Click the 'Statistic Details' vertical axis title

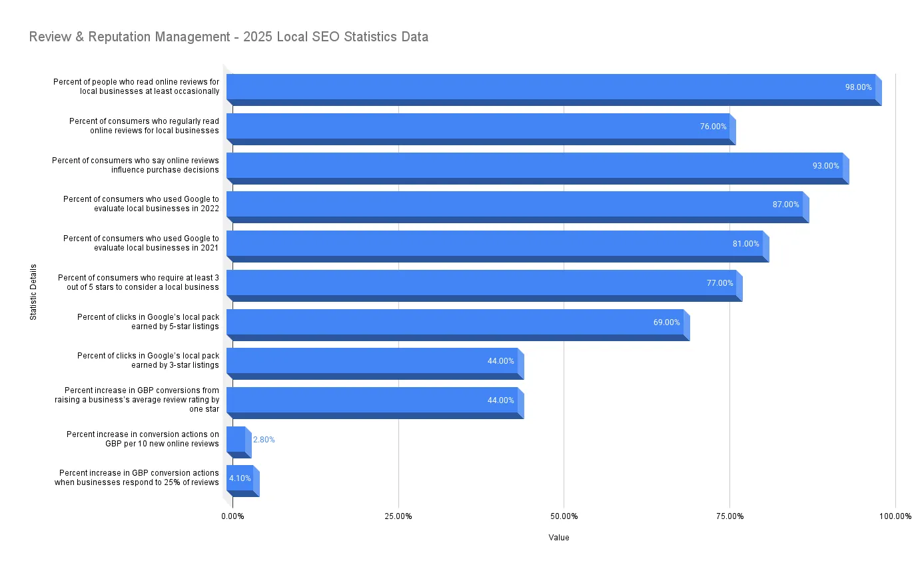point(33,292)
